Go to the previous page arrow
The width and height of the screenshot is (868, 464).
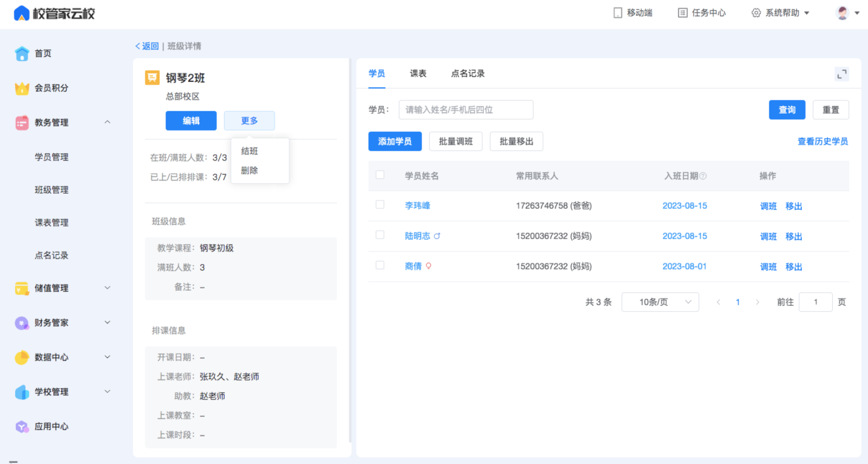point(718,302)
